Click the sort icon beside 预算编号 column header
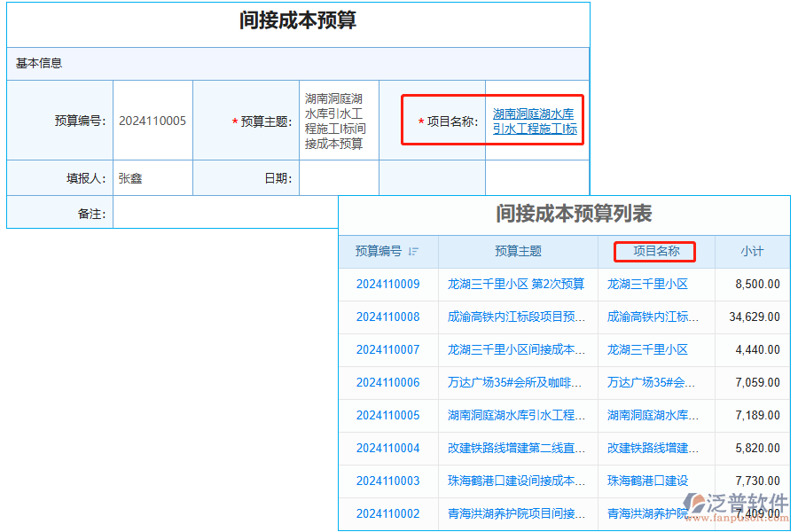Screen dimensions: 798x532 coord(413,252)
